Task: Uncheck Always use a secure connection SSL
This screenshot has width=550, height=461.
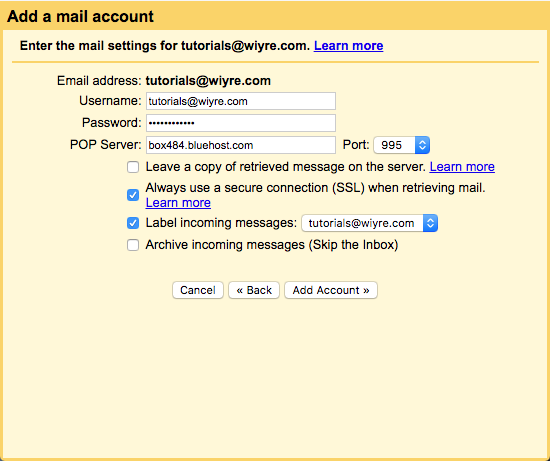Action: click(x=133, y=195)
